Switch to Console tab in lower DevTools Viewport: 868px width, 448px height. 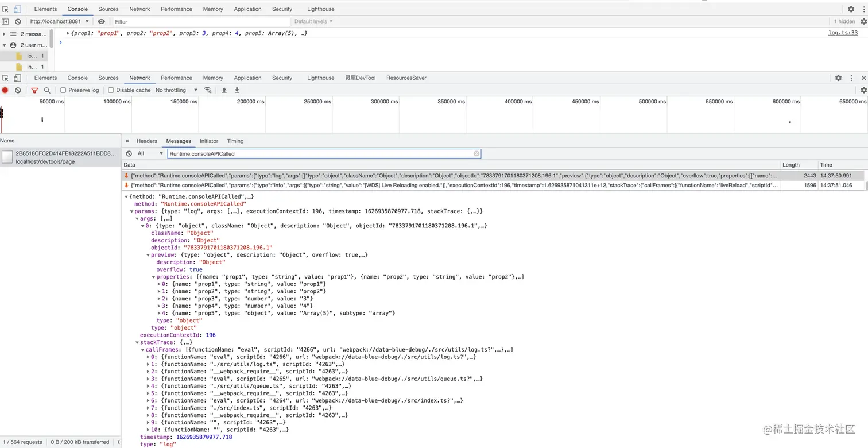coord(77,78)
